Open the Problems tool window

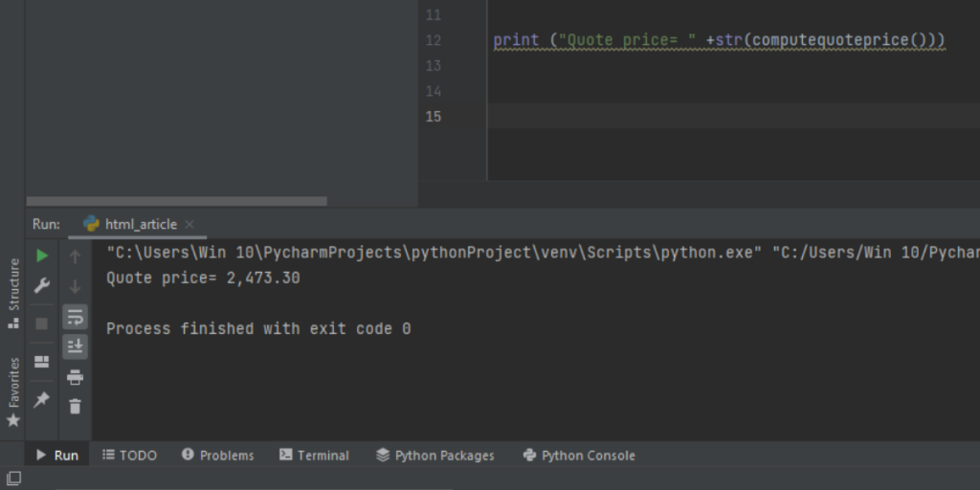(217, 456)
